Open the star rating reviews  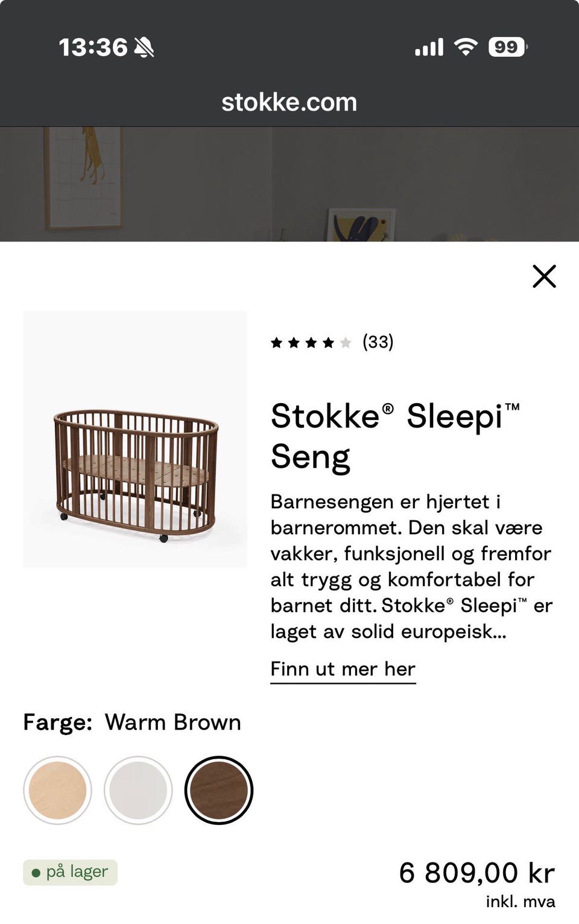(x=311, y=343)
